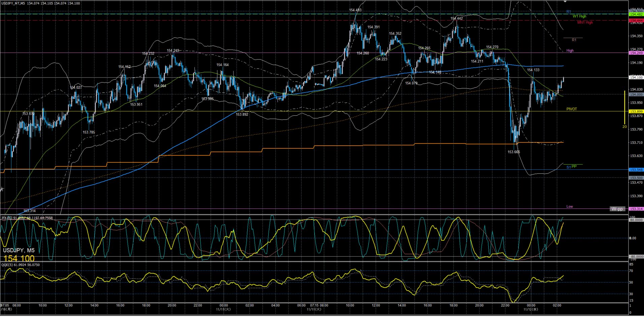Screen dimensions: 644x317
Task: Select the W1 High line label
Action: click(x=579, y=16)
